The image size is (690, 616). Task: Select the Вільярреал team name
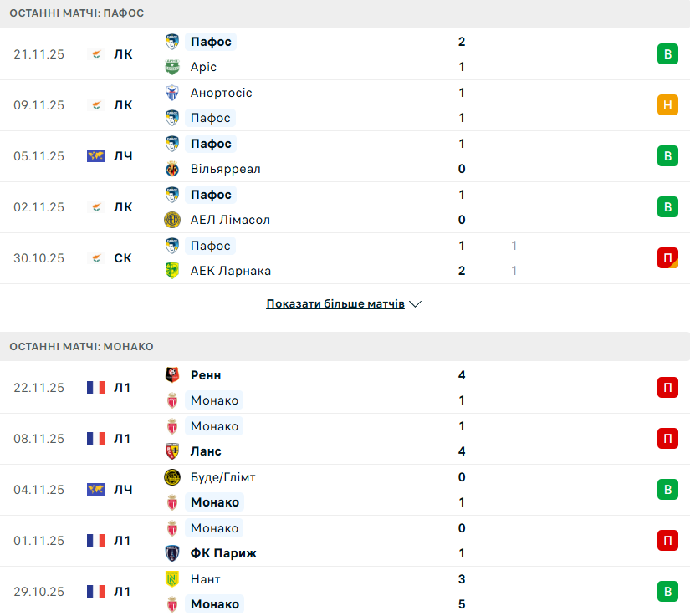tap(225, 169)
